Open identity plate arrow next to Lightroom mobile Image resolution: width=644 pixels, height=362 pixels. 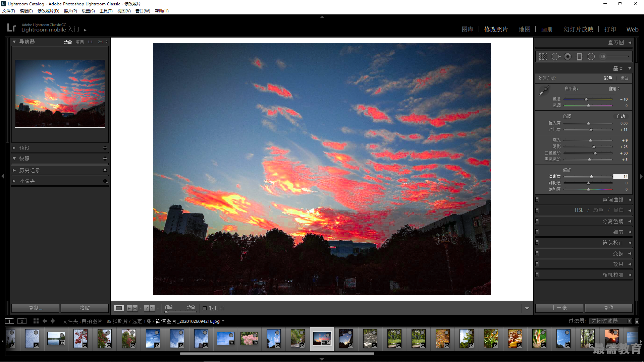pos(85,30)
